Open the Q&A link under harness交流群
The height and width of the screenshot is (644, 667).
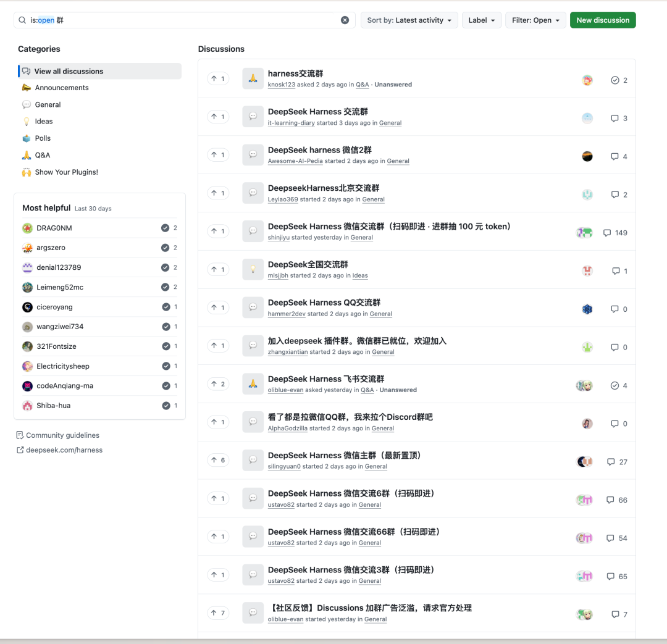[x=363, y=85]
